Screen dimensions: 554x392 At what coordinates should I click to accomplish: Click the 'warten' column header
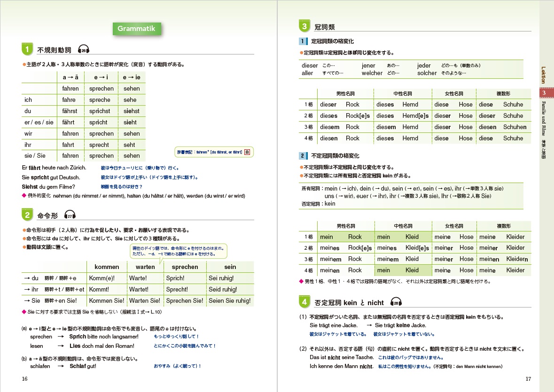click(145, 267)
